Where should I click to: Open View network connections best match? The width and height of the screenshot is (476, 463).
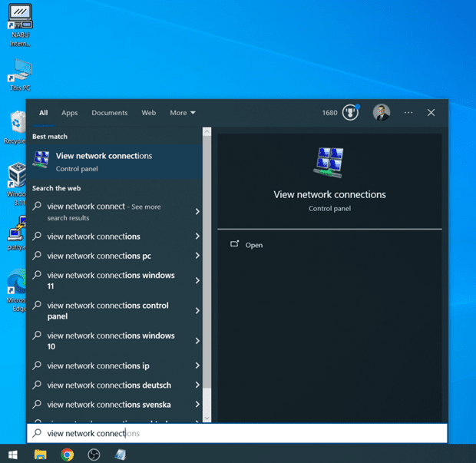[114, 162]
